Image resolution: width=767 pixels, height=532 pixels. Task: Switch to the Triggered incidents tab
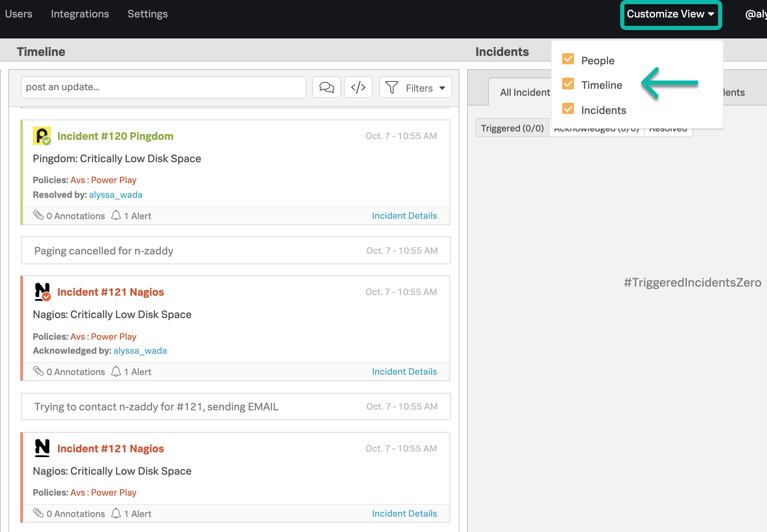512,128
